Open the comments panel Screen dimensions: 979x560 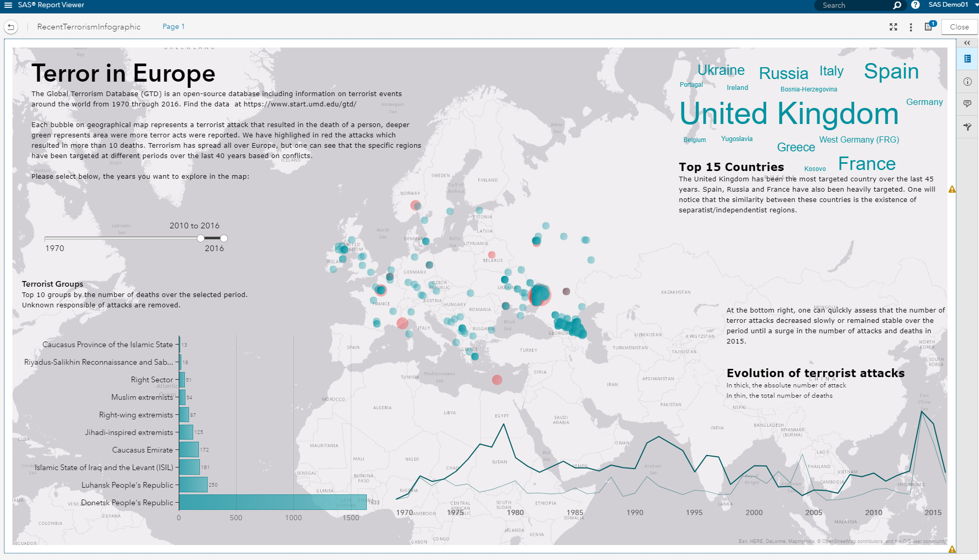coord(967,104)
